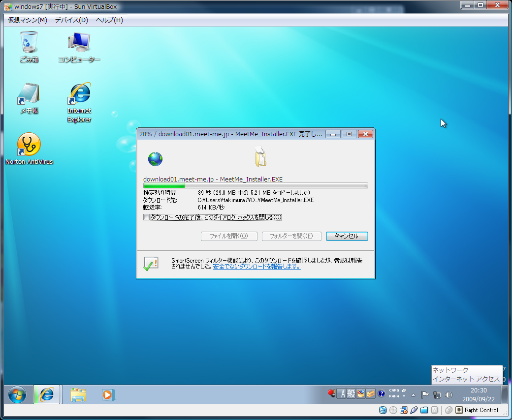Screen dimensions: 512x420
Task: Toggle the CAPS lock indicator
Action: click(x=394, y=390)
